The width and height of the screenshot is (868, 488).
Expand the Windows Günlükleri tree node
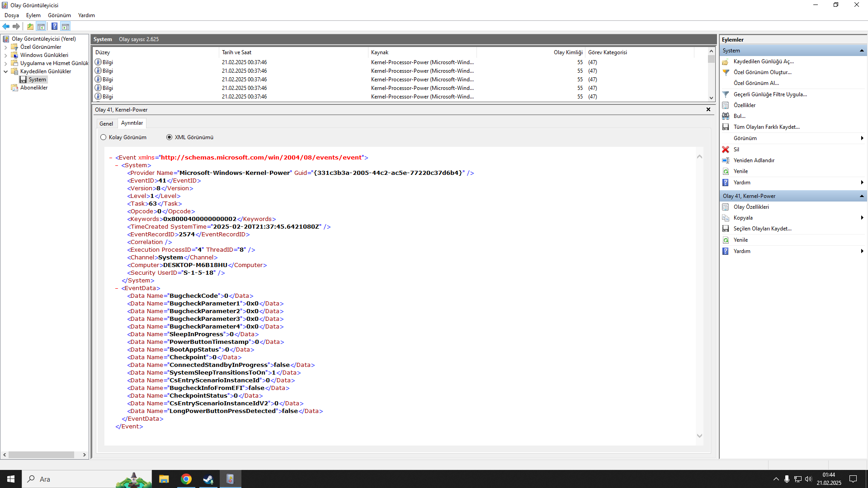(x=5, y=55)
